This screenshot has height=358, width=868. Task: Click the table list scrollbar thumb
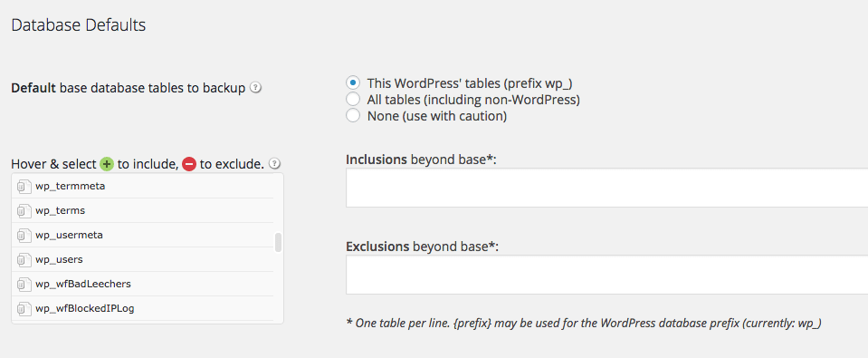point(279,242)
